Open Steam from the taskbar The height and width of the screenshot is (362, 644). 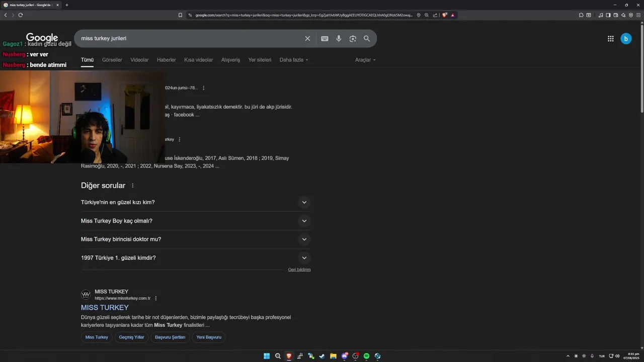(x=322, y=356)
